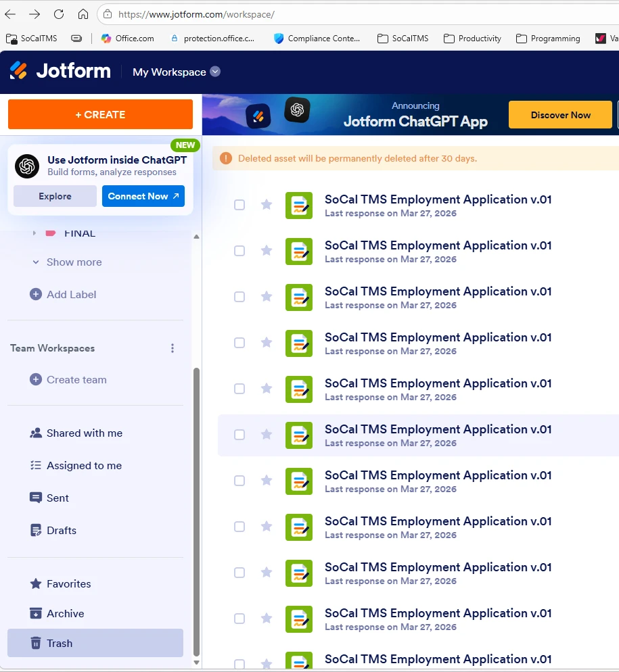Click the 'Deleted asset will be permanently deleted' notice text
The width and height of the screenshot is (619, 672).
(x=357, y=159)
